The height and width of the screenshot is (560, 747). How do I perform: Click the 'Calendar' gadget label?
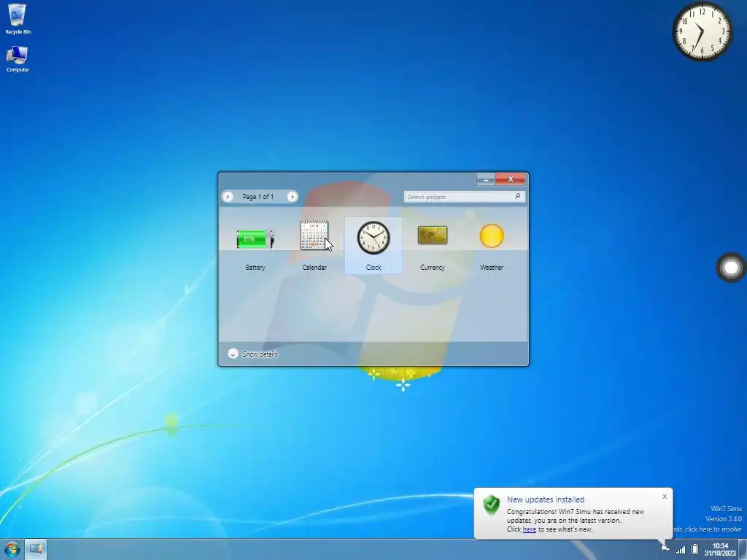point(314,268)
